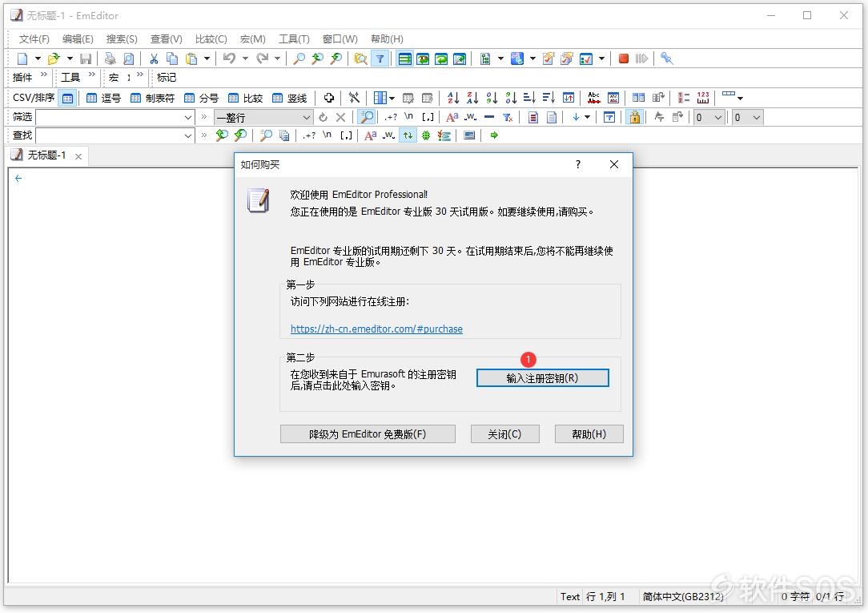Image resolution: width=868 pixels, height=613 pixels.
Task: Open the 搜索(S) menu
Action: [122, 38]
